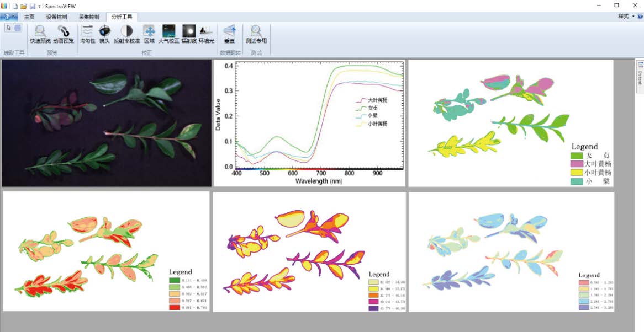The height and width of the screenshot is (332, 644).
Task: Open the 动画预览 animation preview tool
Action: 63,32
